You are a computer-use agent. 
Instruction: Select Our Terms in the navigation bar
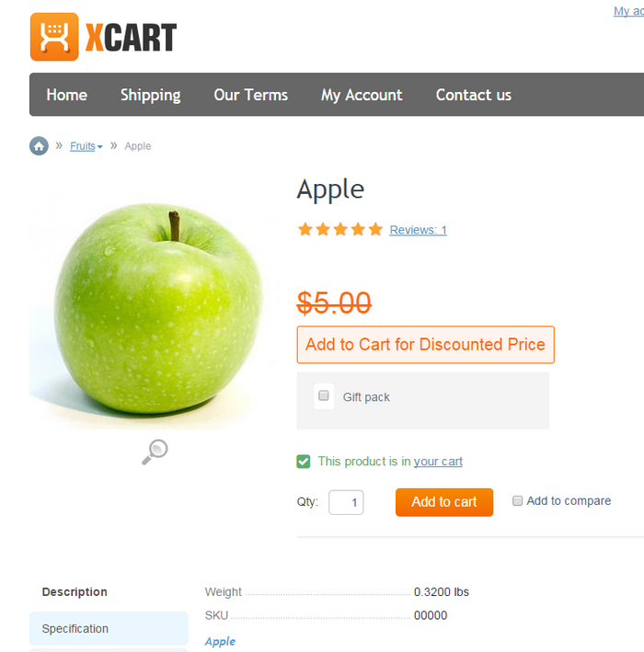(251, 95)
